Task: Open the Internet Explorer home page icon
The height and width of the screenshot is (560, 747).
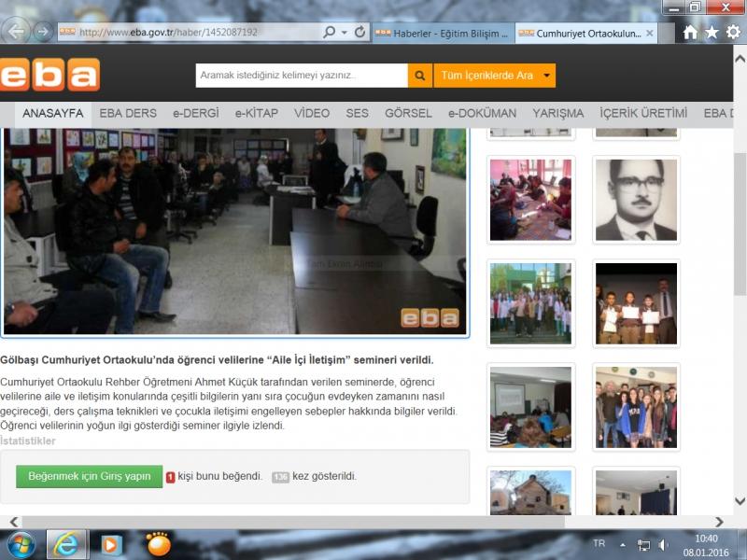Action: click(x=690, y=33)
